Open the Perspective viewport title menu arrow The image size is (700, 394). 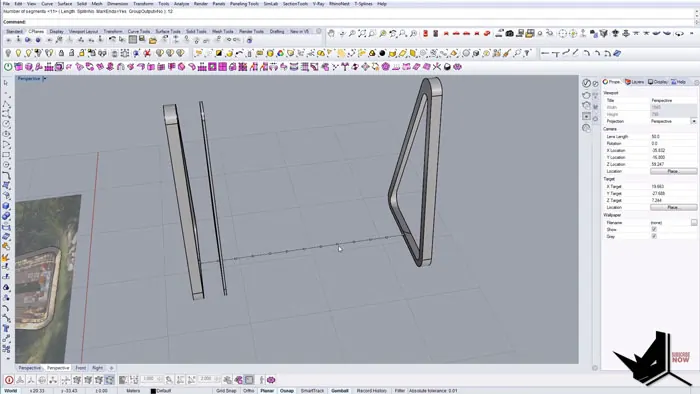44,79
